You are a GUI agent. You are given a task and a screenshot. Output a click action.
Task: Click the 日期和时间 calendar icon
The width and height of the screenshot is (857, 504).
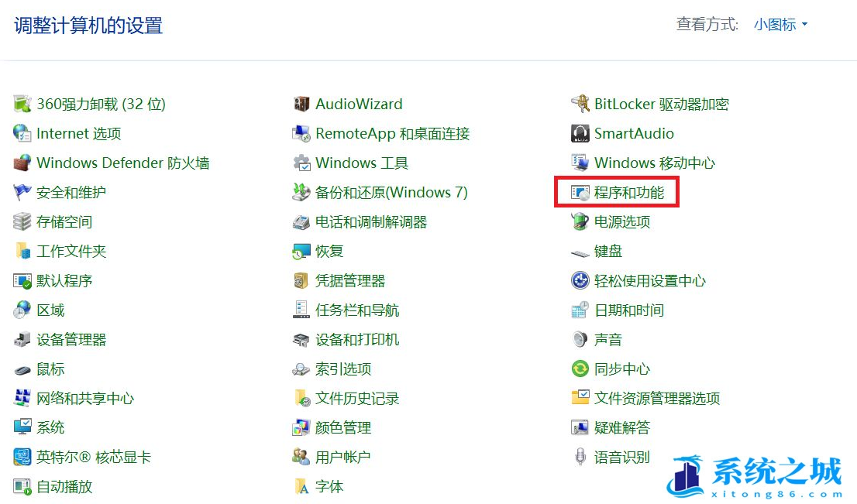click(579, 310)
